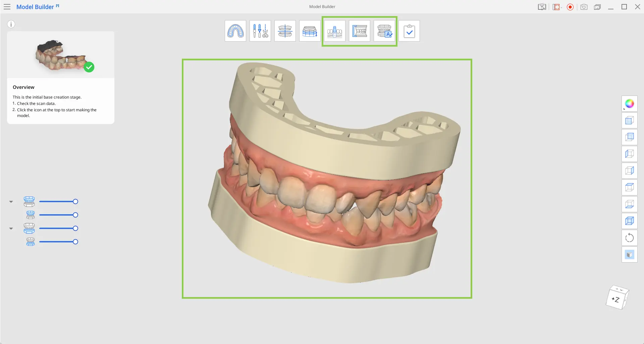This screenshot has height=344, width=644.
Task: Select the articulator attachment tool
Action: [x=360, y=31]
